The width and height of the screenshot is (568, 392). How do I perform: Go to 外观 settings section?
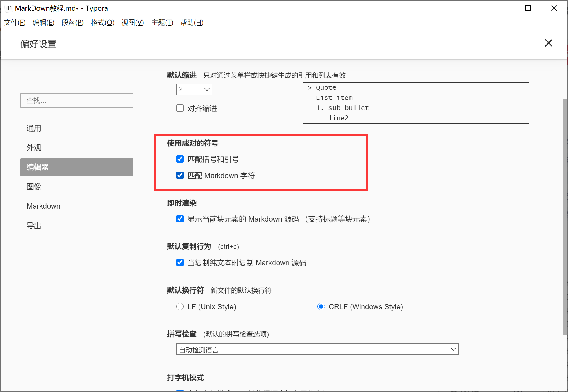click(77, 148)
